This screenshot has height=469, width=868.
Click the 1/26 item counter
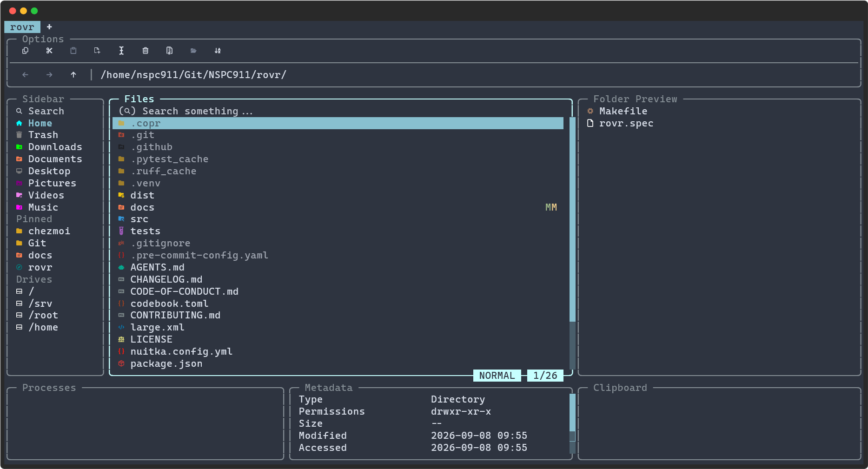[545, 376]
